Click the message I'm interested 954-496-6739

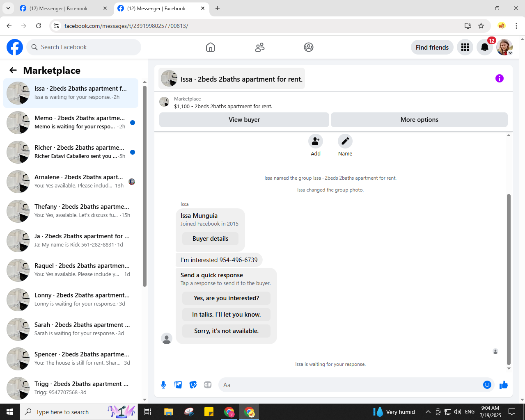coord(219,260)
